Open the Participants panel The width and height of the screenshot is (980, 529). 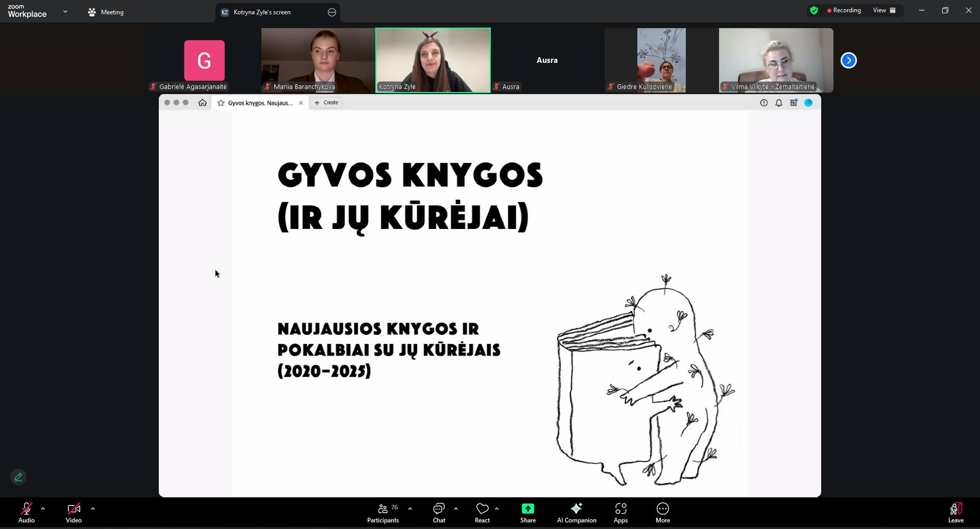(383, 513)
